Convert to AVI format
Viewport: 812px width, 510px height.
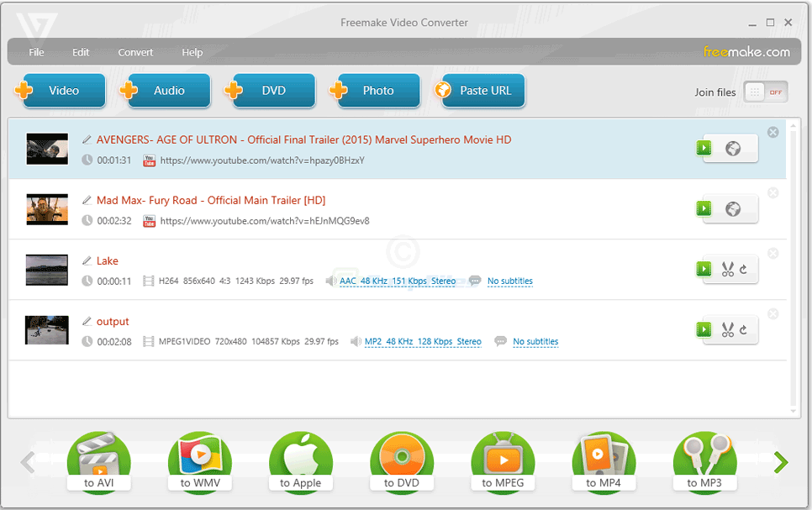(98, 461)
